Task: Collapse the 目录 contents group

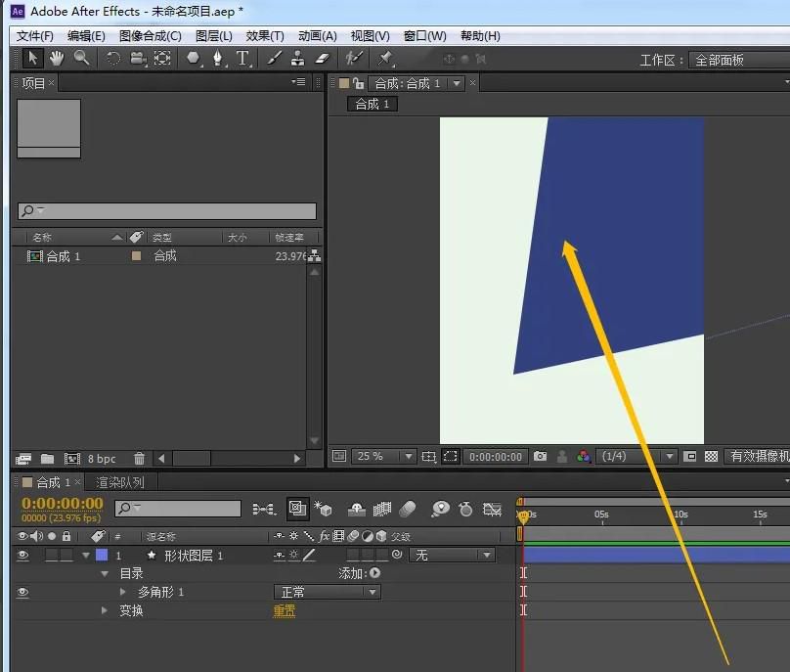Action: coord(105,574)
